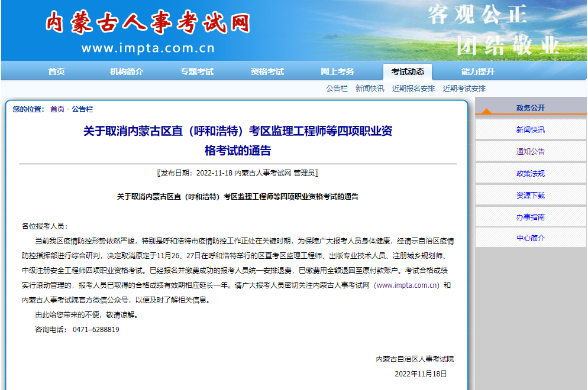Click the 内蒙古人事考试网 site logo

148,24
